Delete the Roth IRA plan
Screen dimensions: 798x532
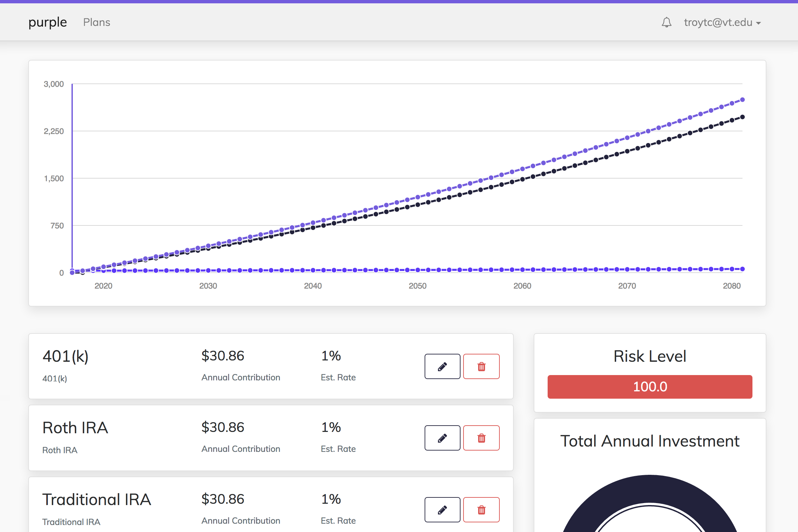[481, 438]
